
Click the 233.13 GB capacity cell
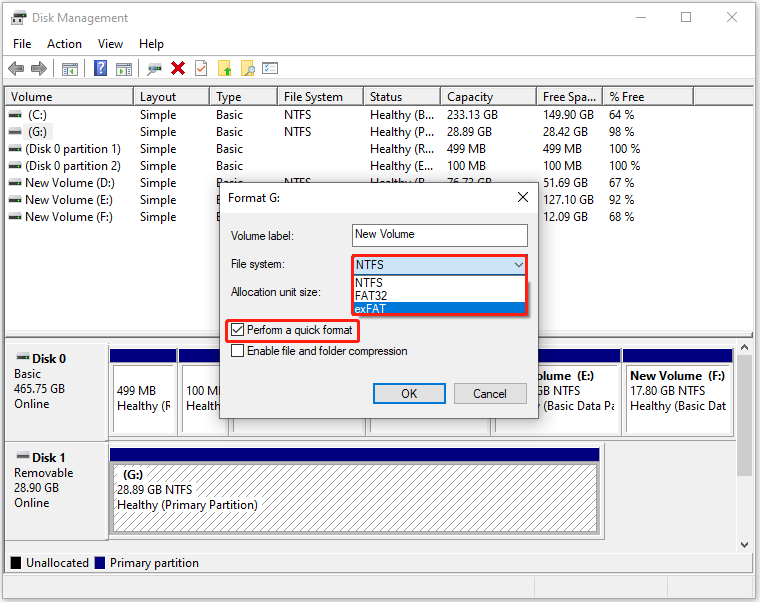(x=472, y=115)
